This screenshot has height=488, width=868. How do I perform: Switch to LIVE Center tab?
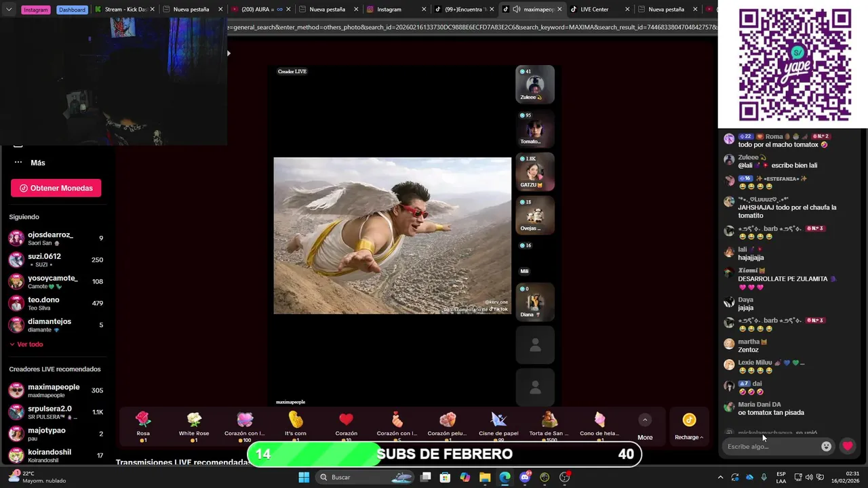[x=599, y=9]
